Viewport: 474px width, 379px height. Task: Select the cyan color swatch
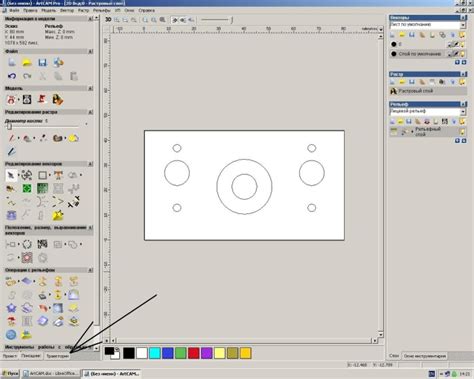(155, 353)
